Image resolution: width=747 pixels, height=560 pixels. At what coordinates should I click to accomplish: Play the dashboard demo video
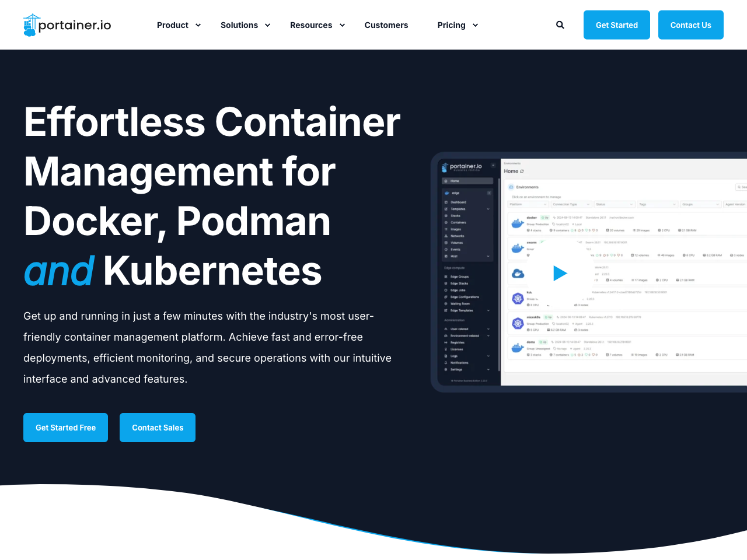560,273
